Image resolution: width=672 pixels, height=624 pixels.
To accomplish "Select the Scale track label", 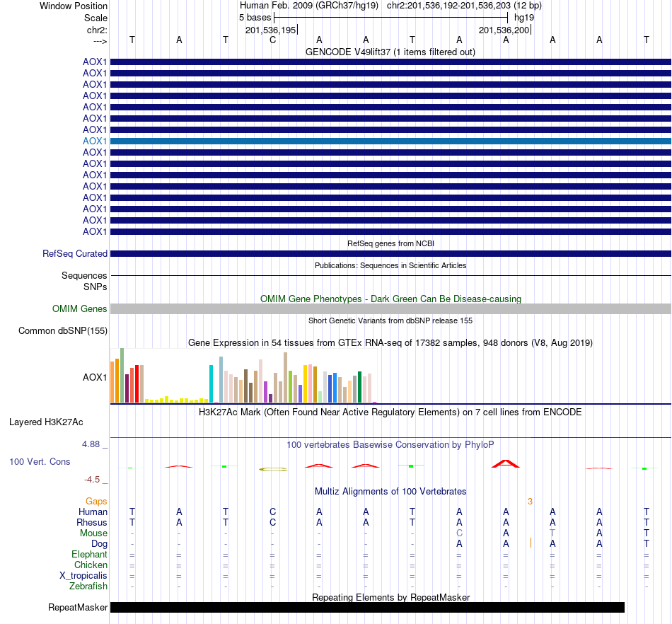I will point(95,18).
